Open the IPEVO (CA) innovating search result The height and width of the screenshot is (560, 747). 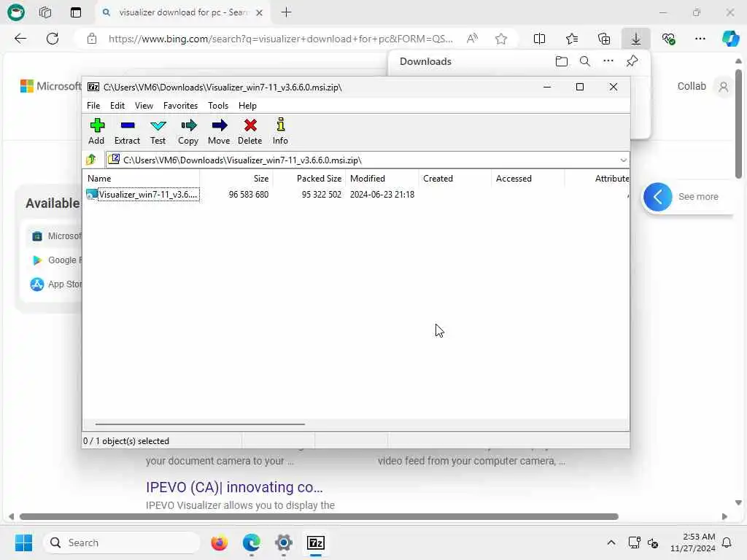point(234,487)
